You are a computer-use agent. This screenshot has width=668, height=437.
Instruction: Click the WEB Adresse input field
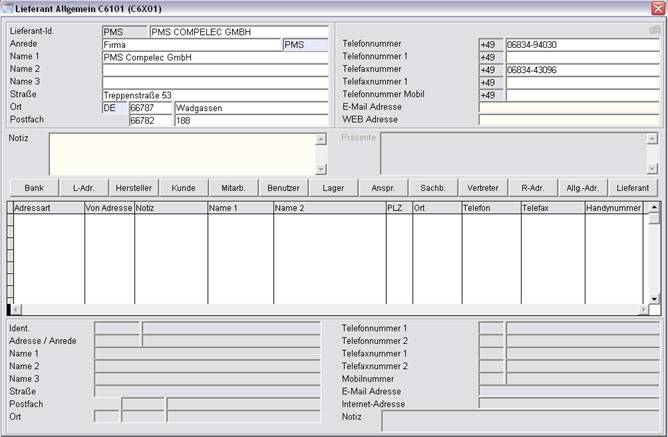click(568, 119)
